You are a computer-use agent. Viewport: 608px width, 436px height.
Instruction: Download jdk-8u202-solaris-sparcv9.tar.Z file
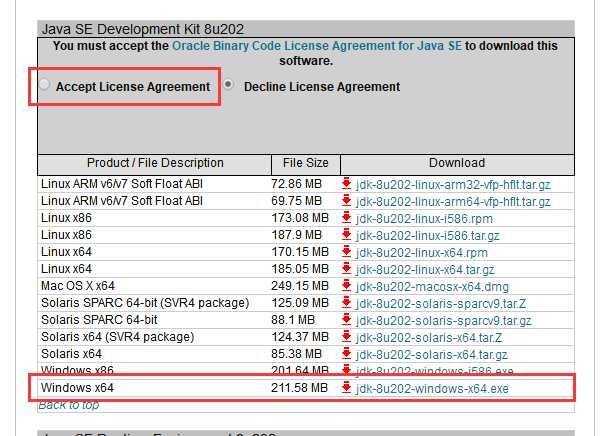pos(441,304)
